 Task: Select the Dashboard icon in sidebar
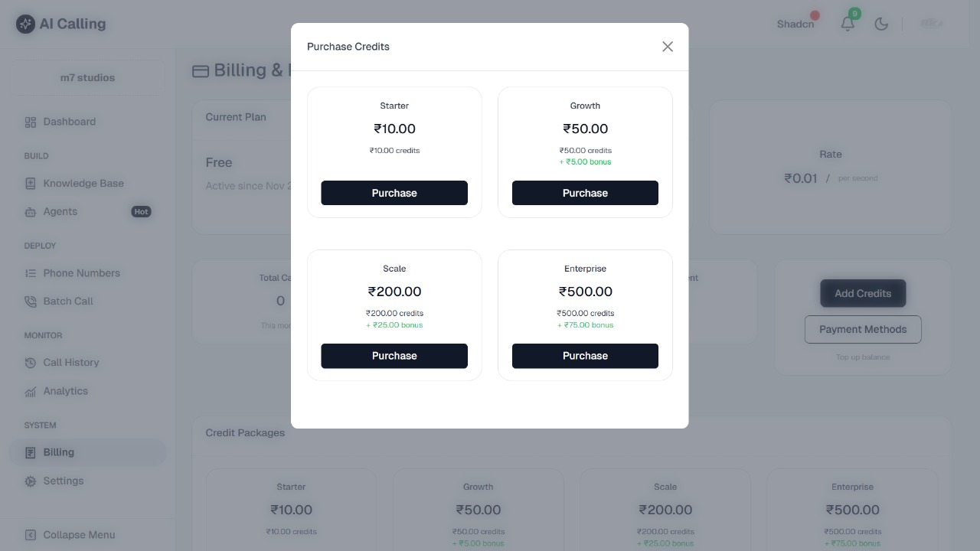click(x=31, y=122)
